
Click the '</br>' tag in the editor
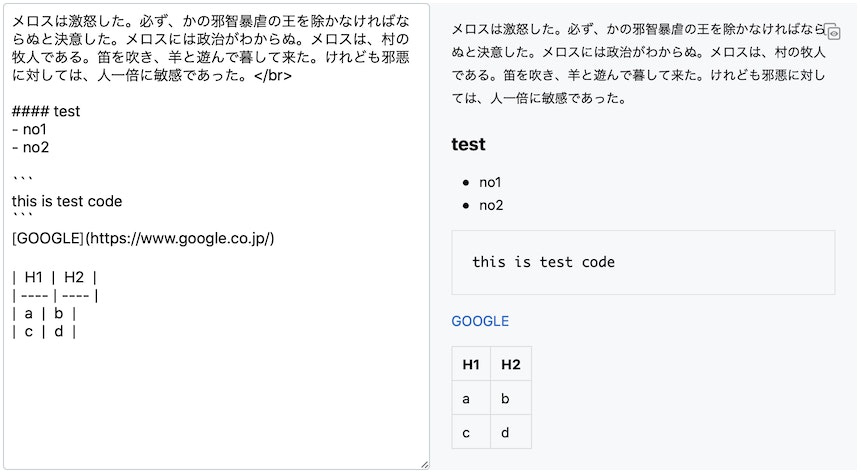273,75
